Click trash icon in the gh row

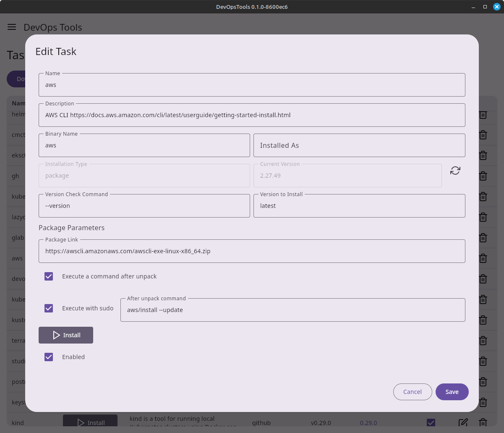click(x=483, y=176)
